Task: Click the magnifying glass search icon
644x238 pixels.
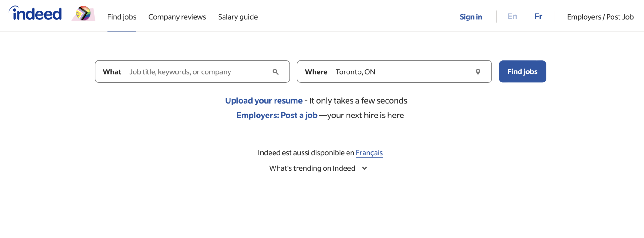Action: click(275, 72)
